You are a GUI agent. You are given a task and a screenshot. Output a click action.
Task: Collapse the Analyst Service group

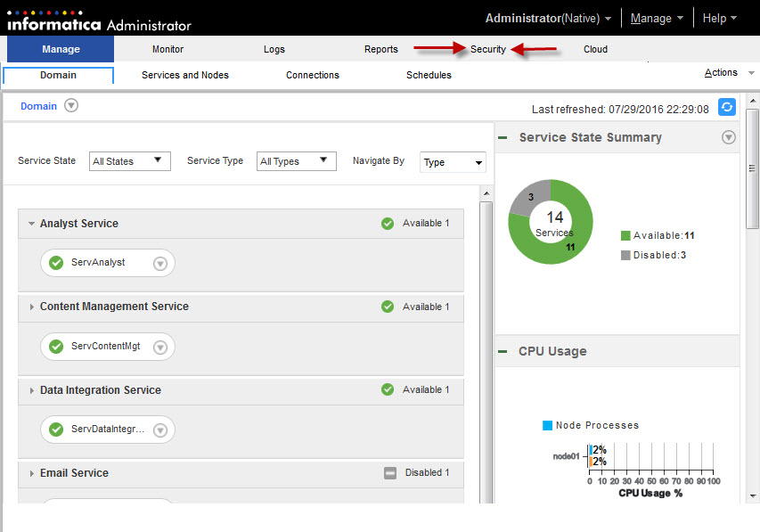coord(31,224)
